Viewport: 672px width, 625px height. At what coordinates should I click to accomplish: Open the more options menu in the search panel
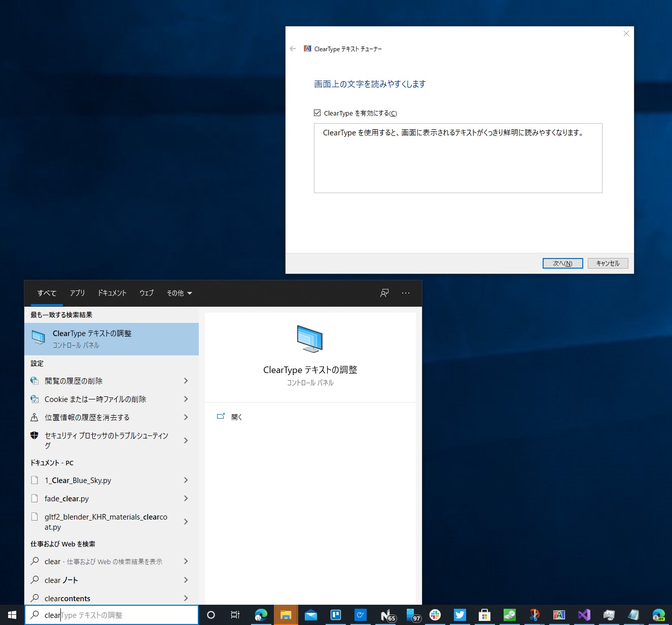[x=405, y=293]
